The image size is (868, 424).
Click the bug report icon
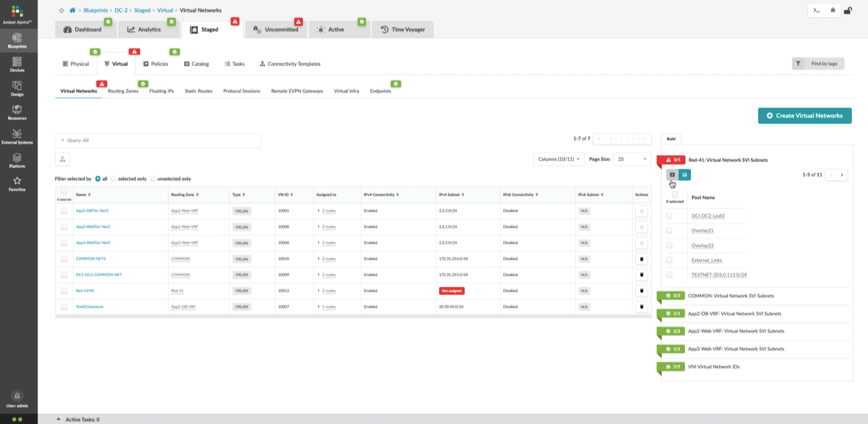click(833, 10)
